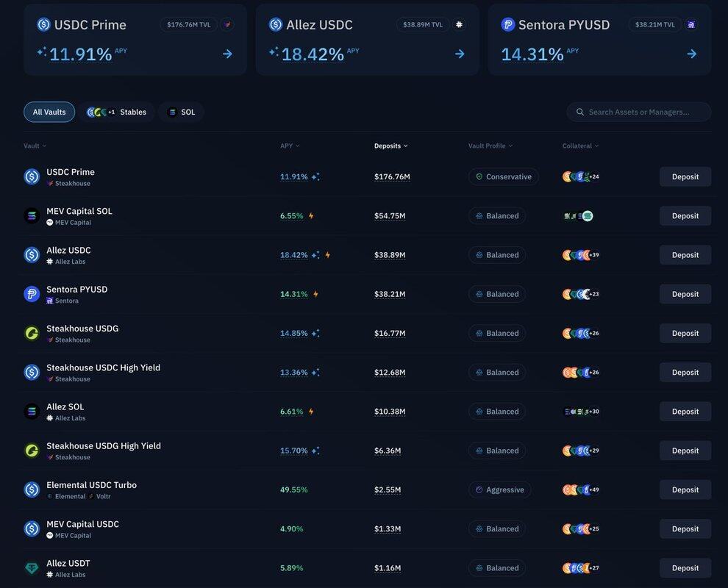Click the Steakhouse USDG token icon
This screenshot has height=588, width=728.
(32, 333)
